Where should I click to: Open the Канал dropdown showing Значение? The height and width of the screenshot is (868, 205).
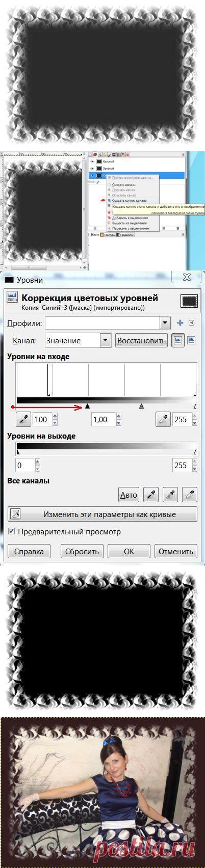[78, 340]
